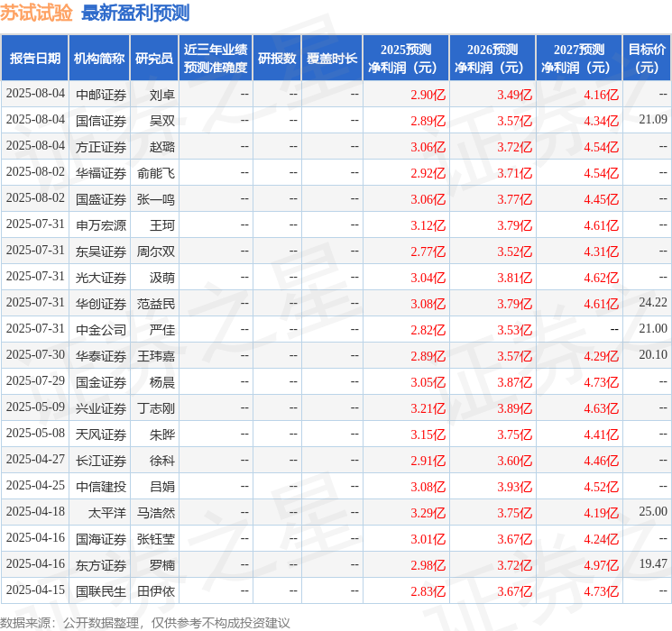Click the 2025-07-30 report date
Viewport: 672px width, 631px height.
[x=35, y=354]
